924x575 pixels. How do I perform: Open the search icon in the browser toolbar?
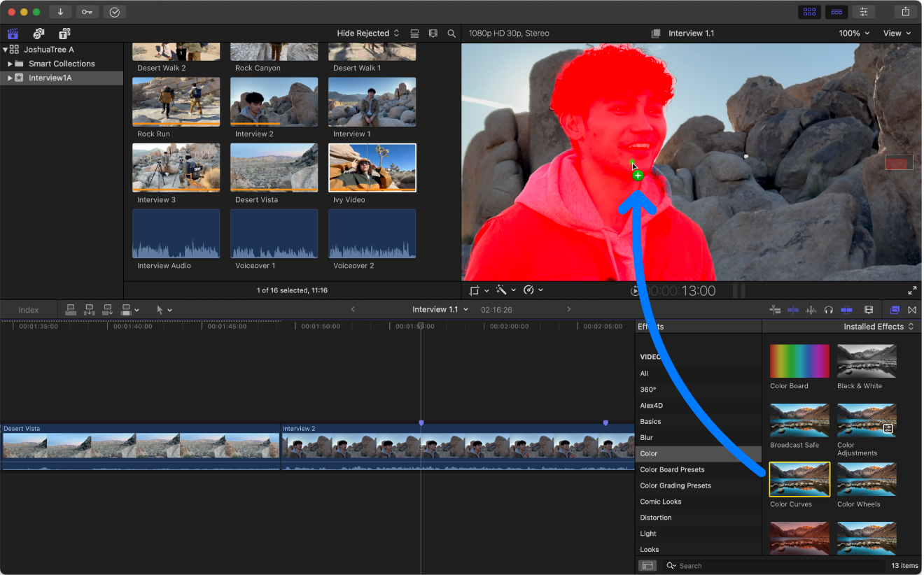click(x=451, y=33)
